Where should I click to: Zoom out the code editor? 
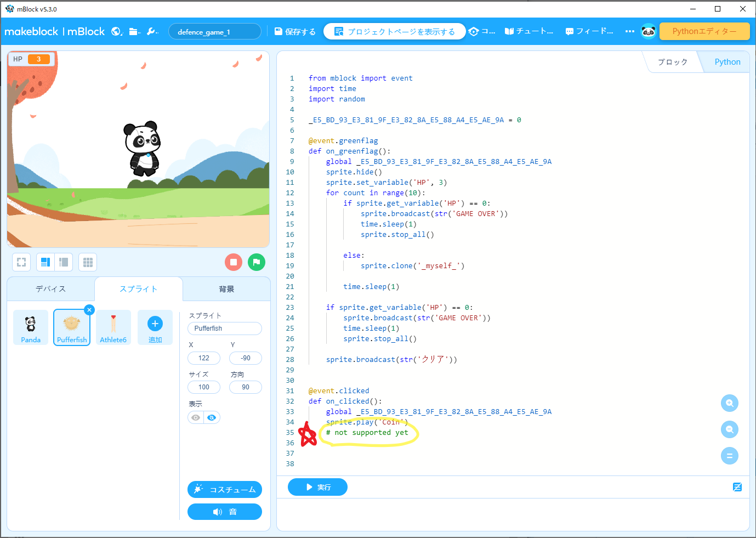tap(730, 429)
